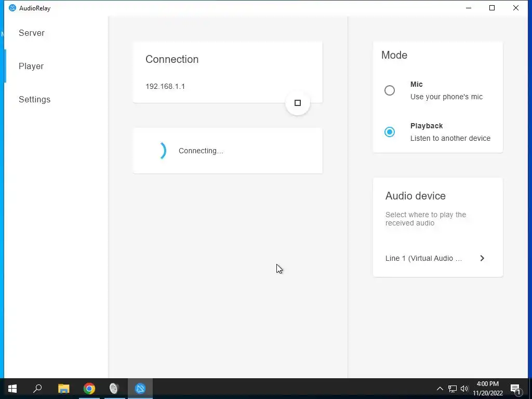Minimize the AudioRelay window
Image resolution: width=532 pixels, height=399 pixels.
click(x=469, y=8)
